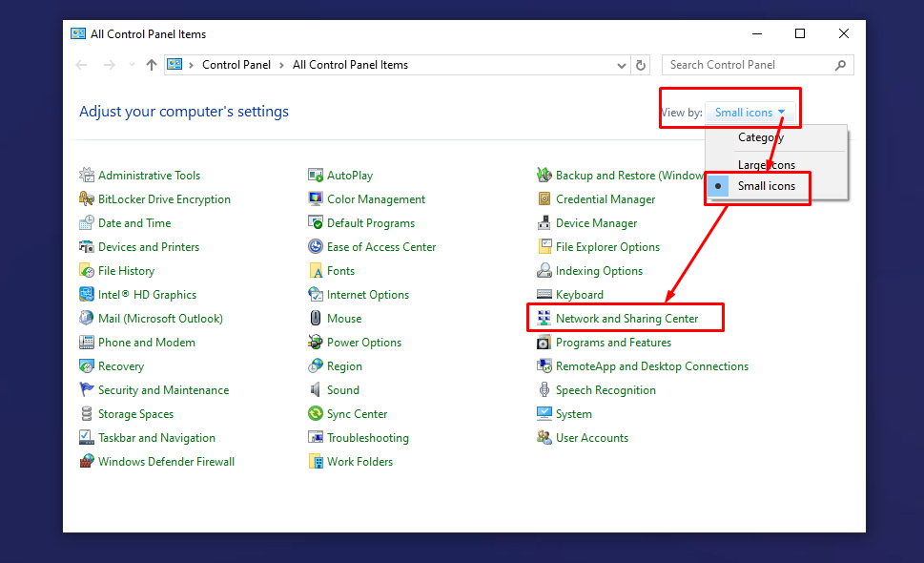Open the address bar history dropdown arrow
This screenshot has height=563, width=924.
(x=621, y=65)
